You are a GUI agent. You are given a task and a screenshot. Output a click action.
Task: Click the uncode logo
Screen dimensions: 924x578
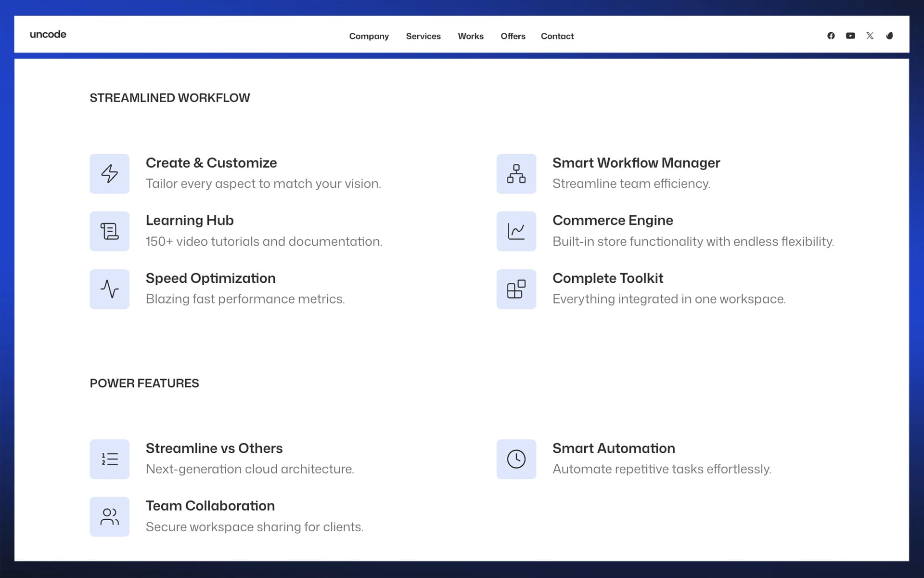pos(48,34)
